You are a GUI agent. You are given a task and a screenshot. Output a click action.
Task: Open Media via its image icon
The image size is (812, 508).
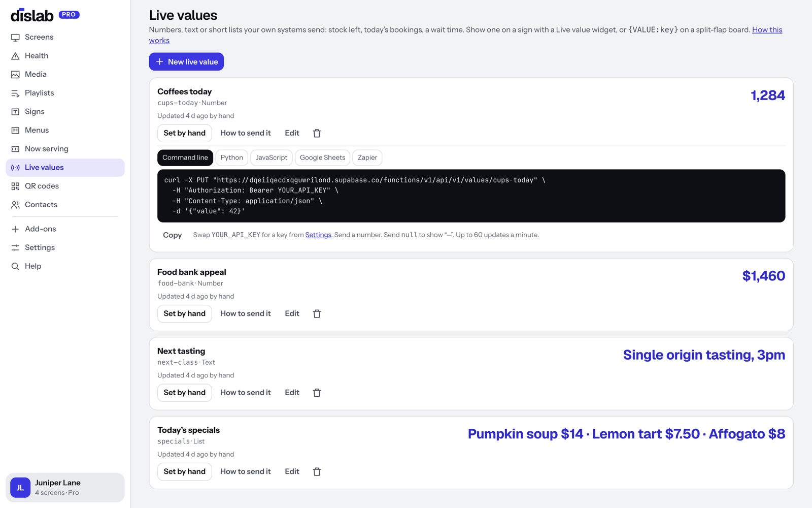pyautogui.click(x=15, y=75)
